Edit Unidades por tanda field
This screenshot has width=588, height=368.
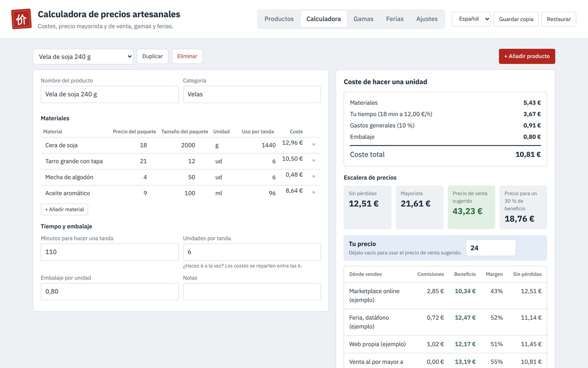tap(252, 252)
